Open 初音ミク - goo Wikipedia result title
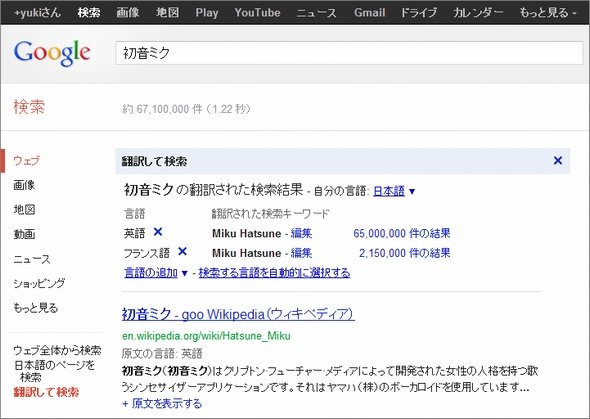590x419 pixels. tap(238, 314)
